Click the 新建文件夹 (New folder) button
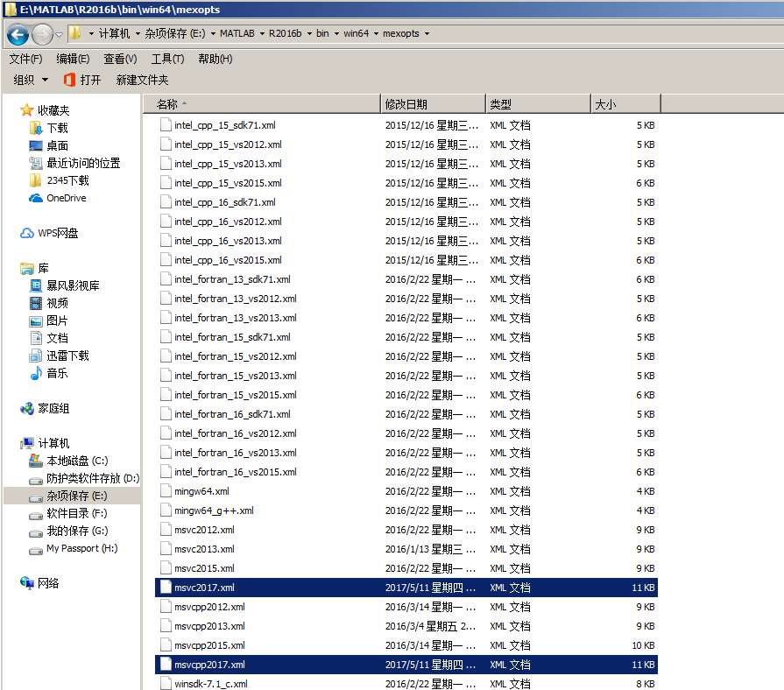784x690 pixels. click(142, 80)
